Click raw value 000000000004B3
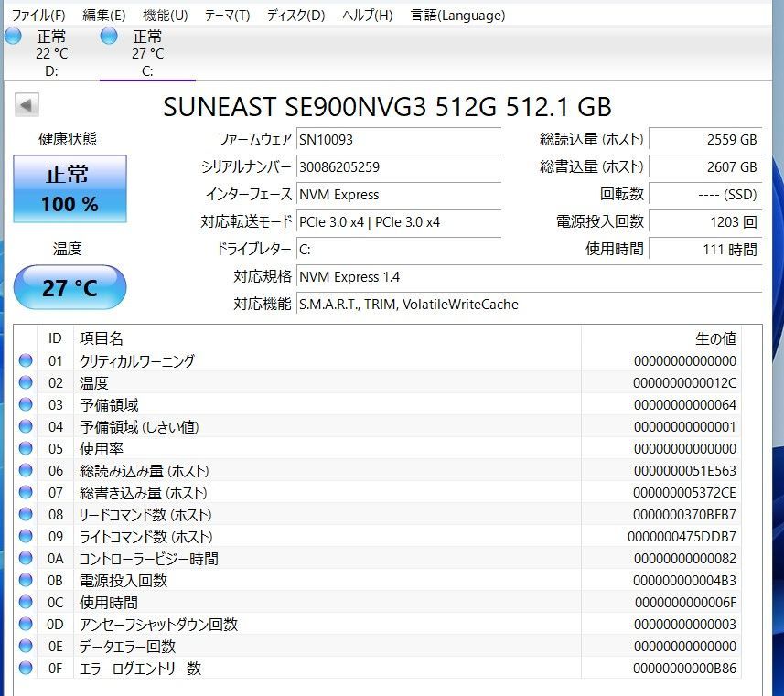This screenshot has height=696, width=784. coord(684,581)
